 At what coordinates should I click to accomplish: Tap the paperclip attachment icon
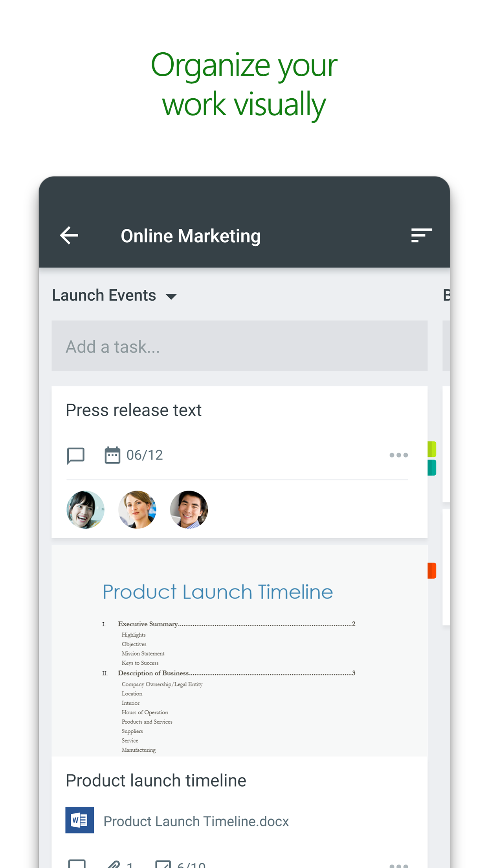point(114,864)
